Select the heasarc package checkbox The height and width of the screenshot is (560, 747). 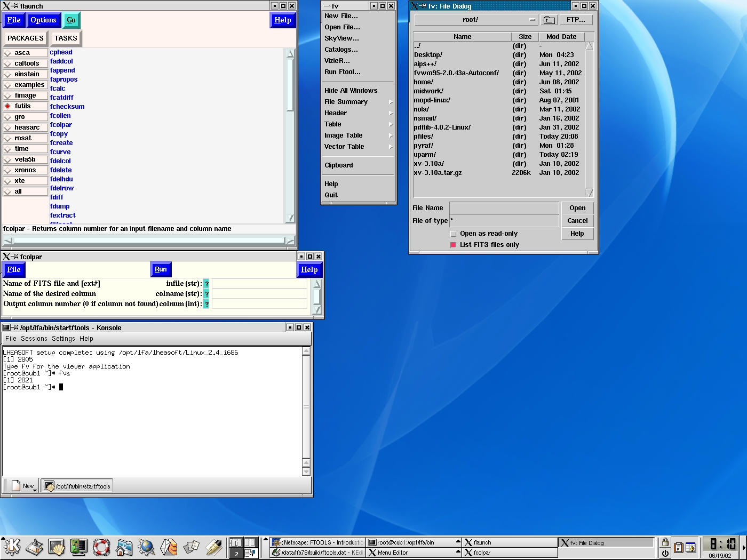[x=8, y=127]
